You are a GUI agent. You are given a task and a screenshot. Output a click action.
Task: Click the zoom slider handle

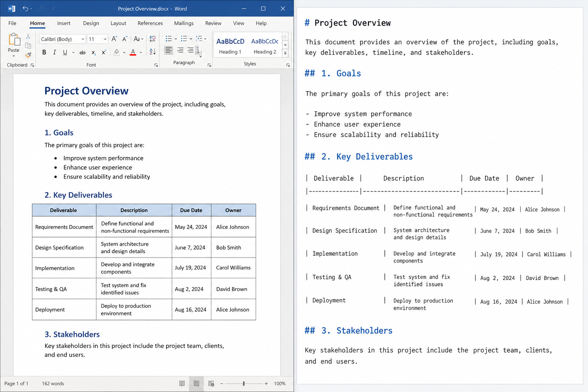(x=243, y=384)
